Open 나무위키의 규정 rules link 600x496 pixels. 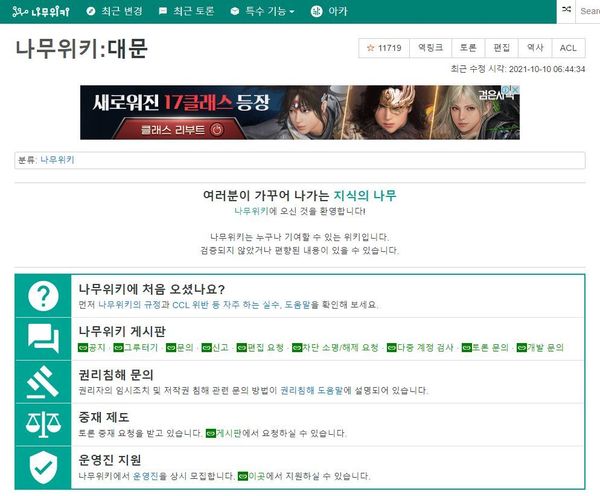(130, 305)
